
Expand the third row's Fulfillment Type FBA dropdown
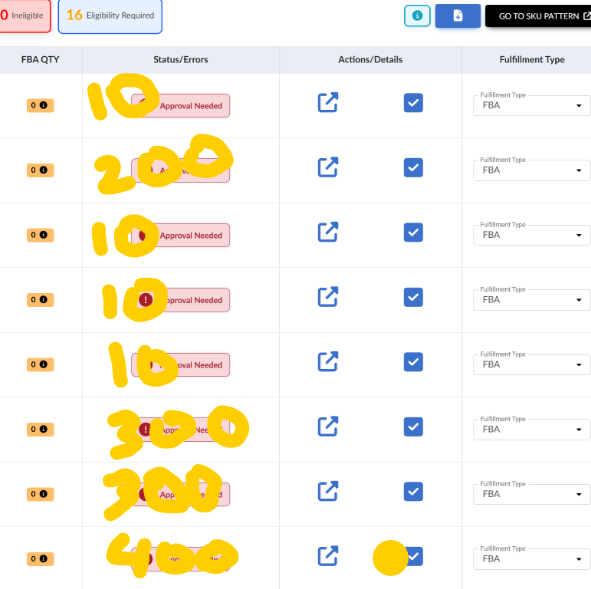(x=532, y=235)
